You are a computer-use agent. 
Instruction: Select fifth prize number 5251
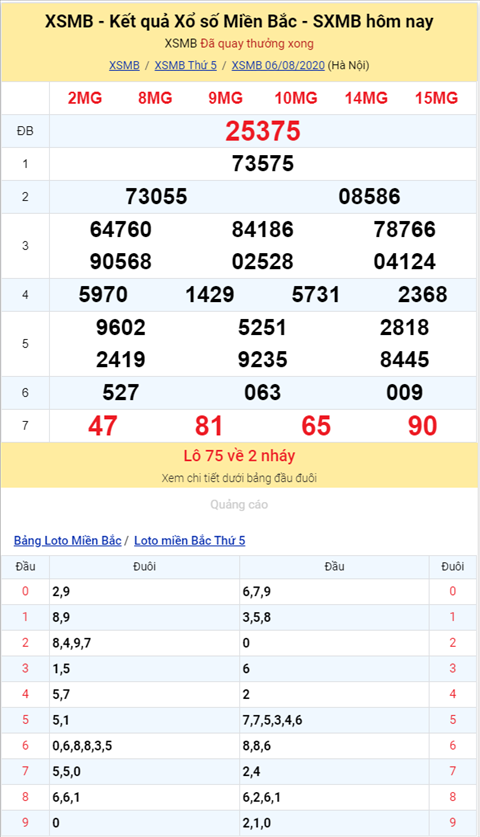[x=262, y=328]
